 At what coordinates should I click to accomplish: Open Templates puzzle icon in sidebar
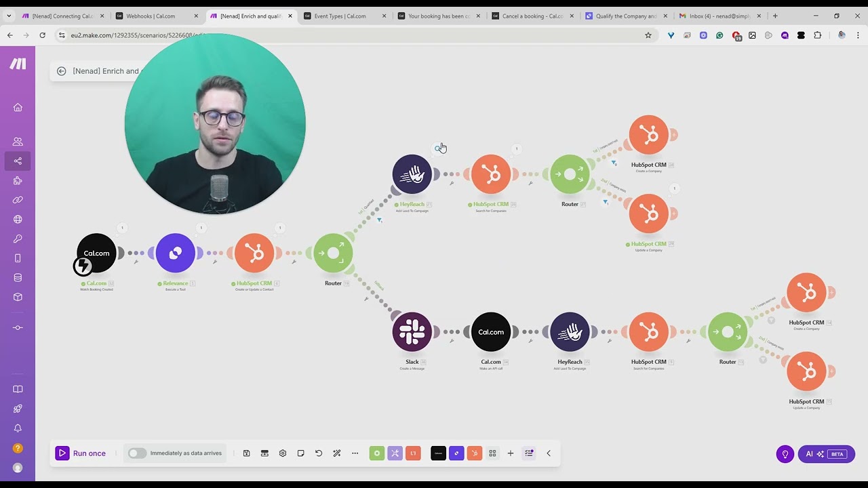(x=18, y=180)
